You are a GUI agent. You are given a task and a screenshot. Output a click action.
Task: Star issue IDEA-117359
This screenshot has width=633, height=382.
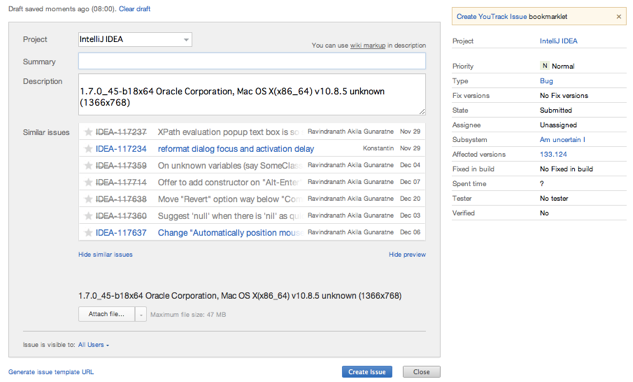pyautogui.click(x=88, y=166)
